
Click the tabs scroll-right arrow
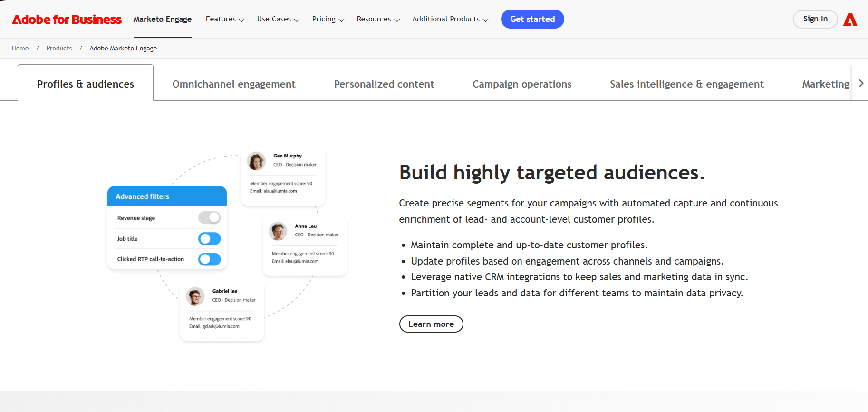click(861, 83)
